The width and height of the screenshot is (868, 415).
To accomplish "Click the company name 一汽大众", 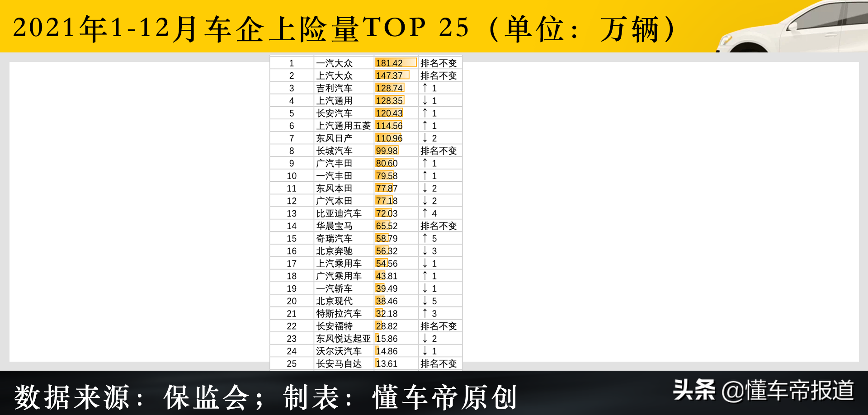I will (x=334, y=63).
